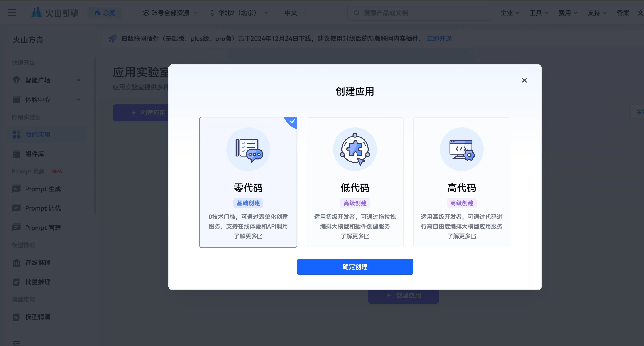The width and height of the screenshot is (644, 346).
Task: Expand 智能广场 chevron in sidebar
Action: point(79,80)
